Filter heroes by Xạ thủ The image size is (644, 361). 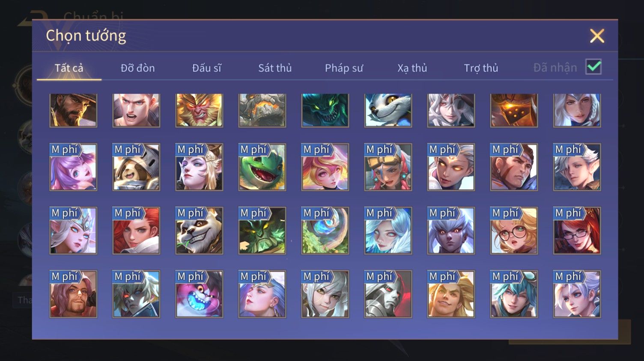click(412, 68)
